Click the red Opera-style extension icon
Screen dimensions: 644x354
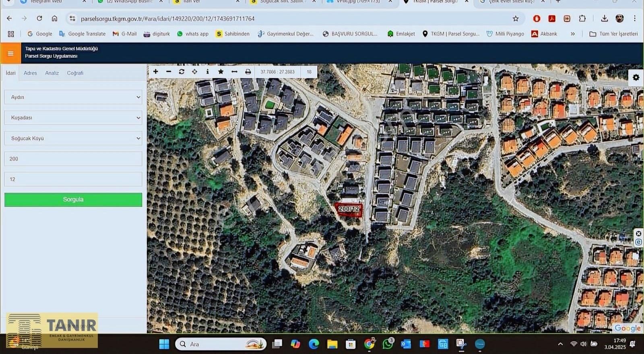pos(537,19)
